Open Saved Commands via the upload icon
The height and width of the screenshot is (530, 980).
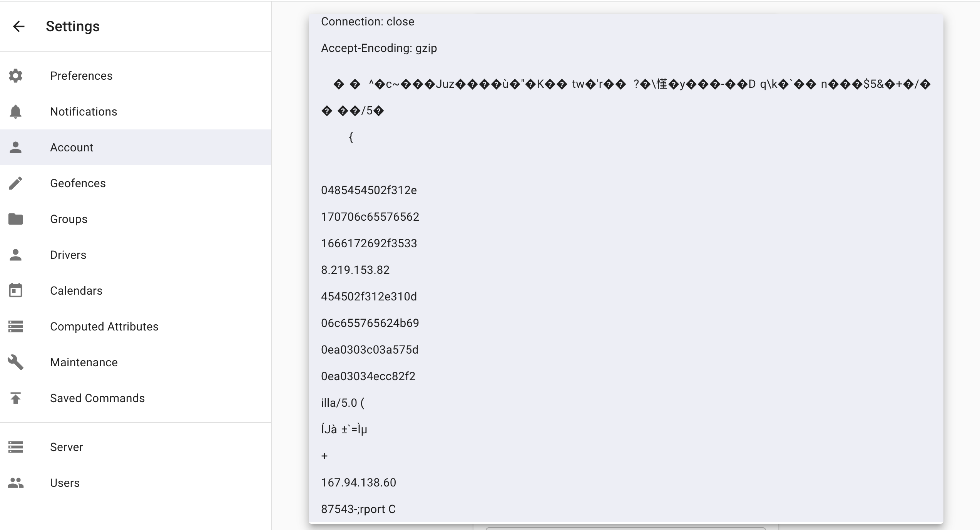16,398
